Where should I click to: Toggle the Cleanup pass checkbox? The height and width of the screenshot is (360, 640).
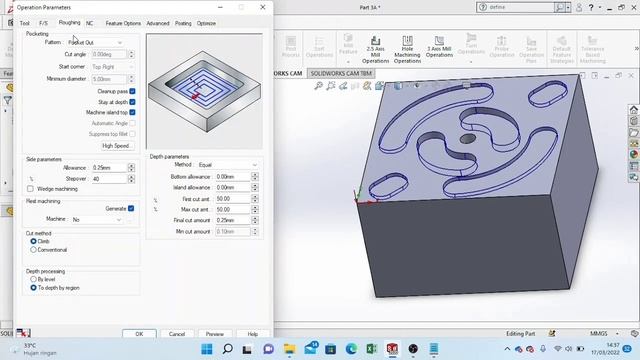pyautogui.click(x=132, y=91)
